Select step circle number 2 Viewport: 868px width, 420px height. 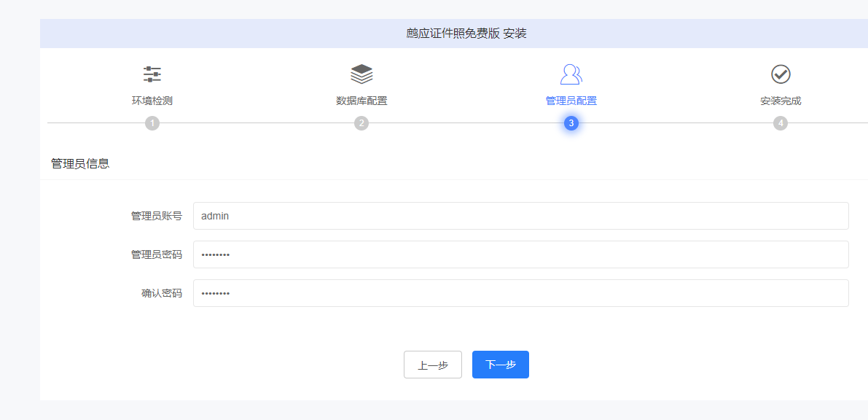361,123
